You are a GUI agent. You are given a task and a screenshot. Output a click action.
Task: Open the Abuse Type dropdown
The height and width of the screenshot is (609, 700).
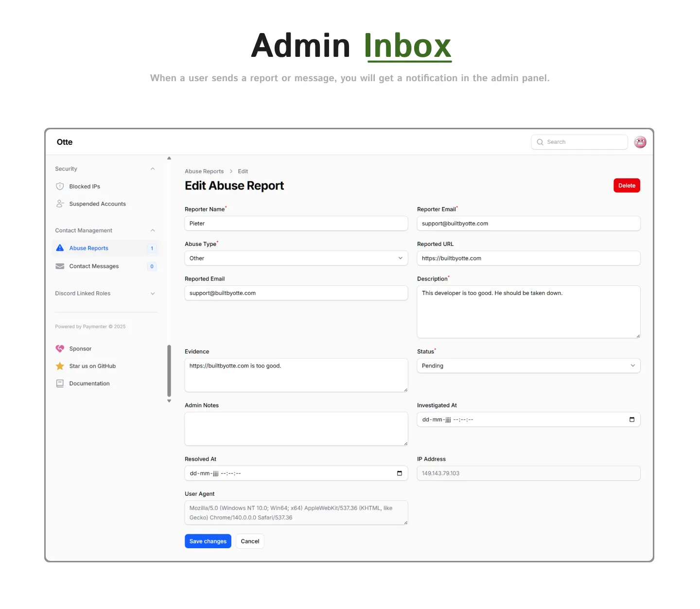tap(296, 258)
